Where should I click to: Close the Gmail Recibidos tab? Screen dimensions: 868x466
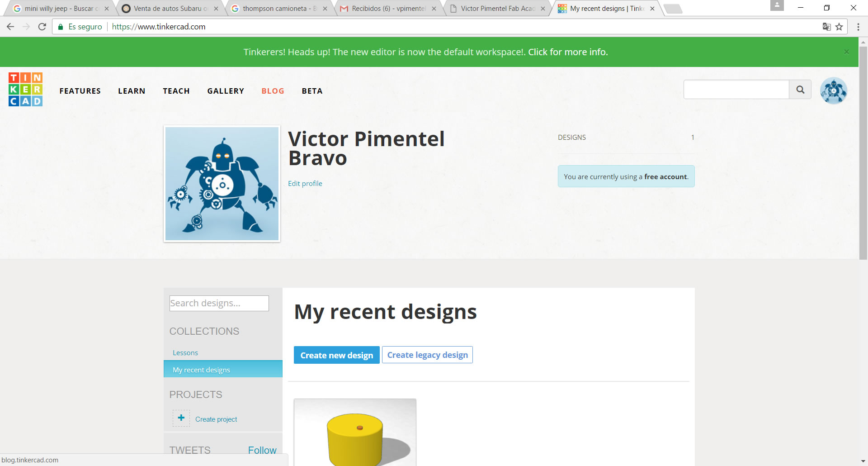click(434, 9)
